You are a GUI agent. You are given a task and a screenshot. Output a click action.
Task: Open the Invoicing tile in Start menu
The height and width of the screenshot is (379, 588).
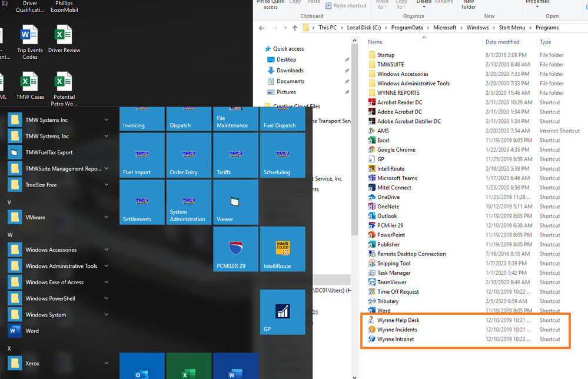pos(142,119)
